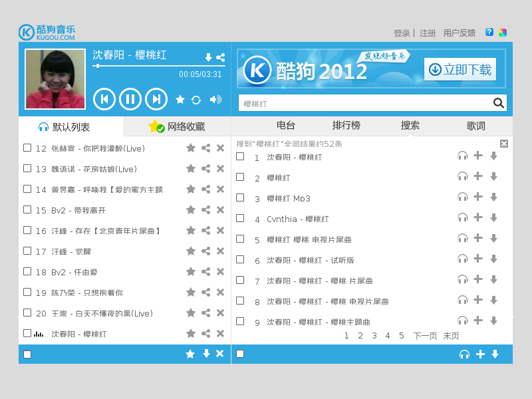Click the 立即下载 button
This screenshot has height=399, width=532.
tap(460, 69)
